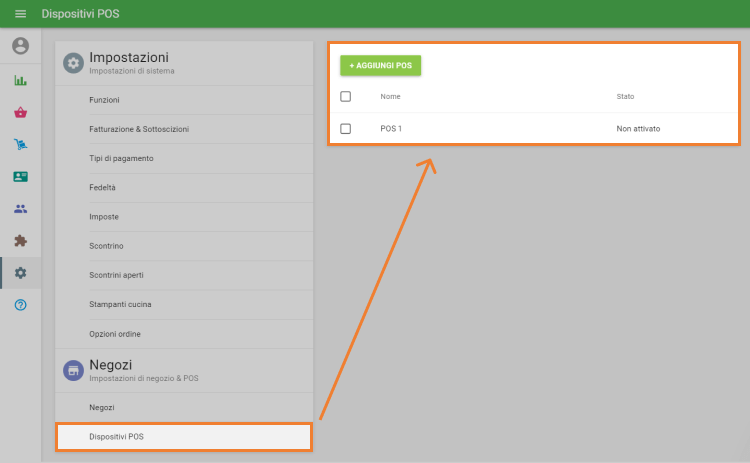Open the employees ID card icon
This screenshot has height=463, width=750.
pos(20,177)
